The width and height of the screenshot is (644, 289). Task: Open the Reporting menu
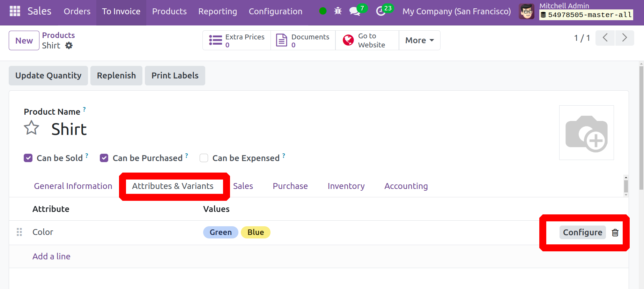click(x=217, y=12)
